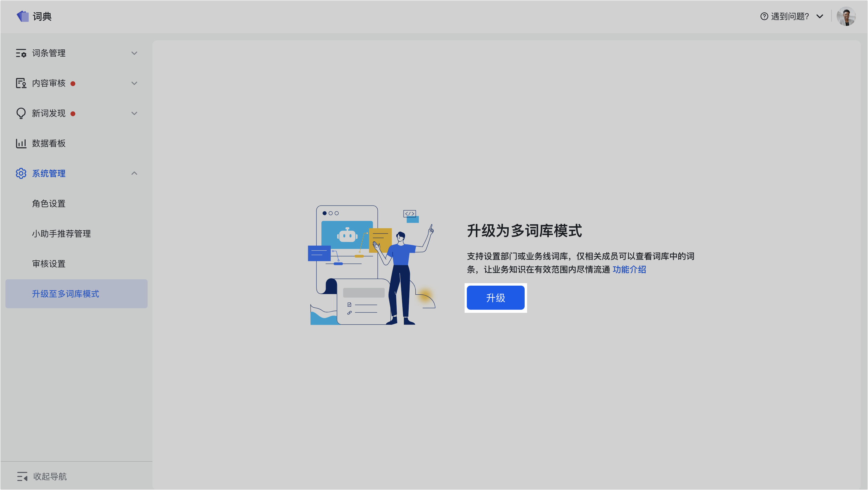Expand the 内容审核 chevron
This screenshot has height=490, width=868.
click(x=134, y=83)
